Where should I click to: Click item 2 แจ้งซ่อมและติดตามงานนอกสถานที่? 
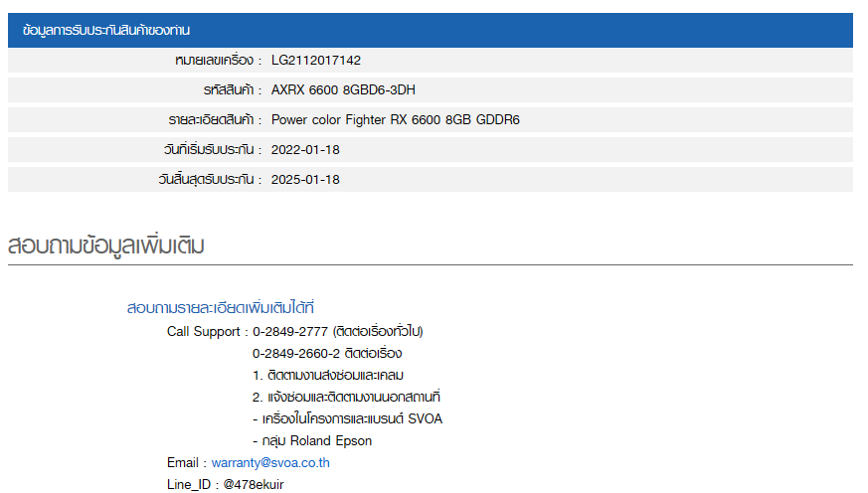click(x=346, y=397)
